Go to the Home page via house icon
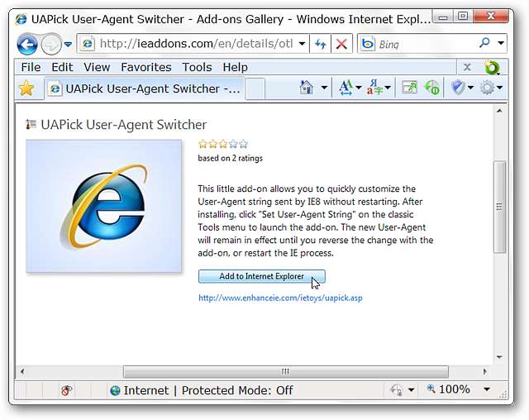Screen dimensions: 529x420 click(306, 88)
